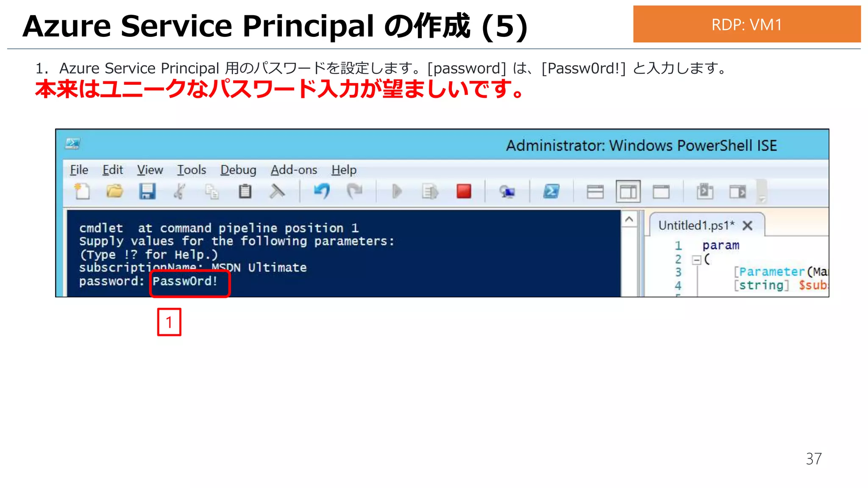Collapse the param block on line 2
The image size is (868, 488).
696,260
